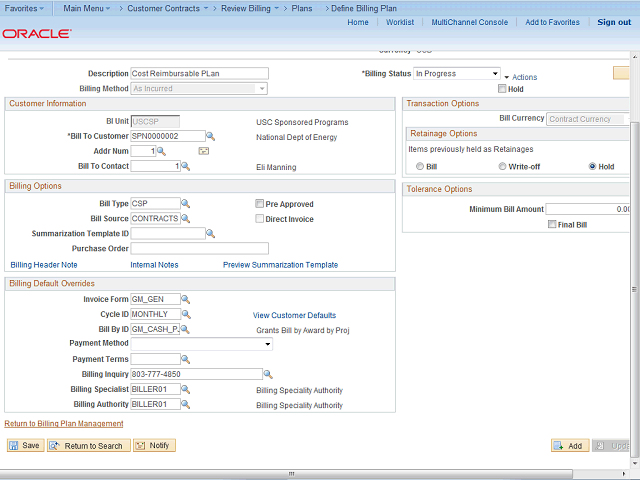Expand the Billing Status dropdown

point(494,74)
